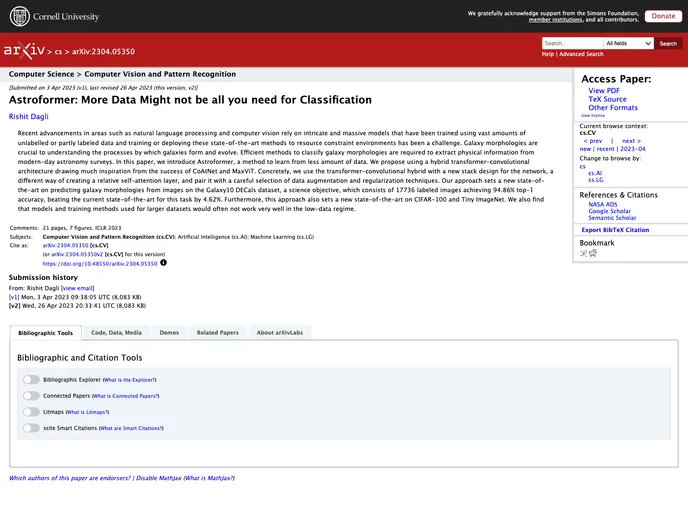Toggle the Bibliographic Explorer switch
The height and width of the screenshot is (512, 688).
31,380
